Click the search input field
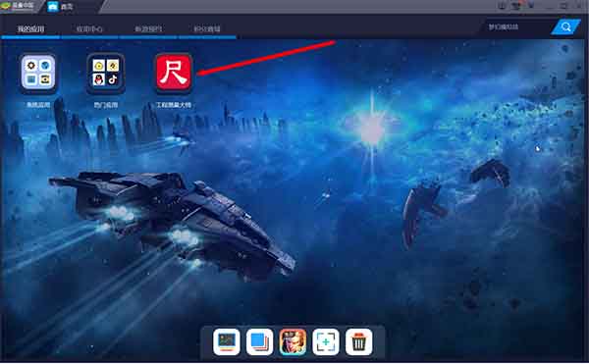 516,27
